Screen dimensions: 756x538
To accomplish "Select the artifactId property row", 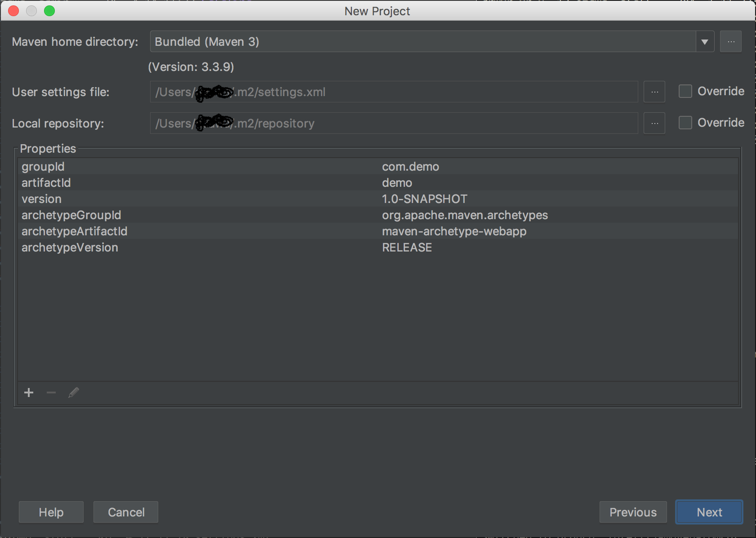I will (378, 183).
